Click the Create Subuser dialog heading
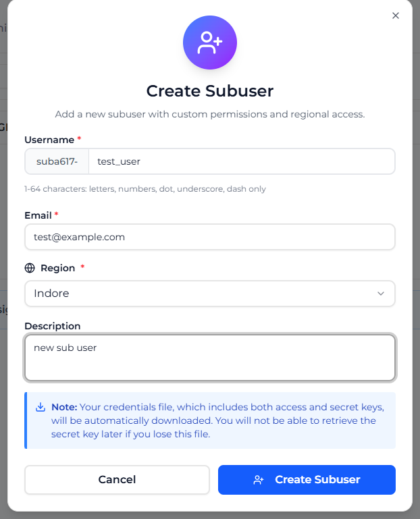Image resolution: width=420 pixels, height=519 pixels. (x=210, y=91)
